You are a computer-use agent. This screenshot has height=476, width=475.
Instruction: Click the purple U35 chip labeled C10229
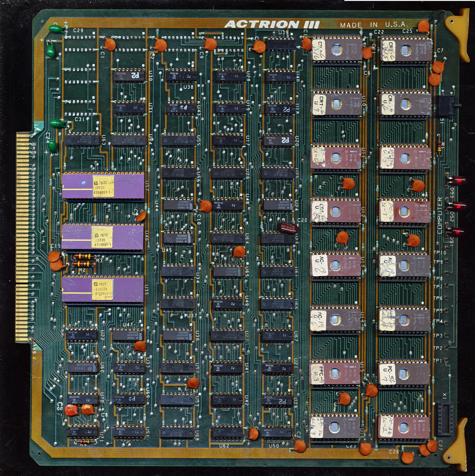click(x=103, y=290)
